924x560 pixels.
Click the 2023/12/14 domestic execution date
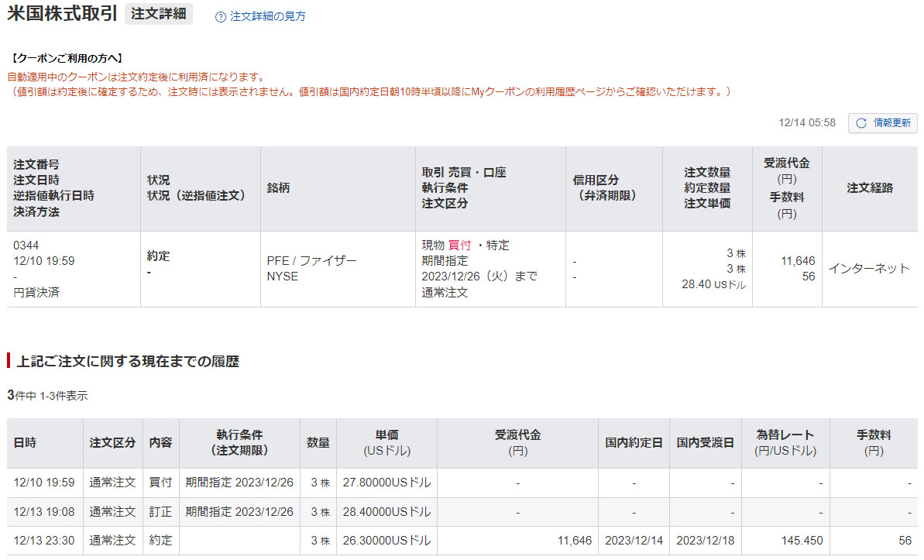(x=633, y=541)
